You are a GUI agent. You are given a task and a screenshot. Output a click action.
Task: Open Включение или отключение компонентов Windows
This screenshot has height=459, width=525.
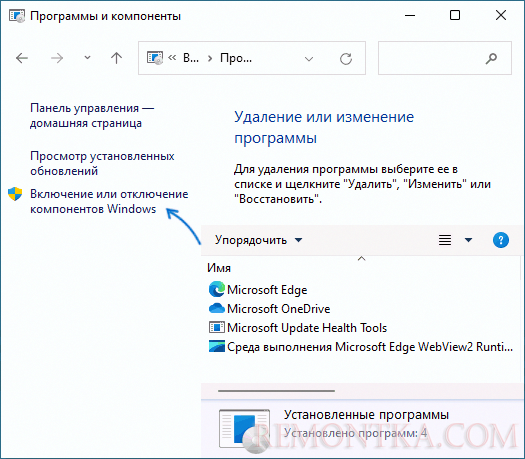[109, 202]
